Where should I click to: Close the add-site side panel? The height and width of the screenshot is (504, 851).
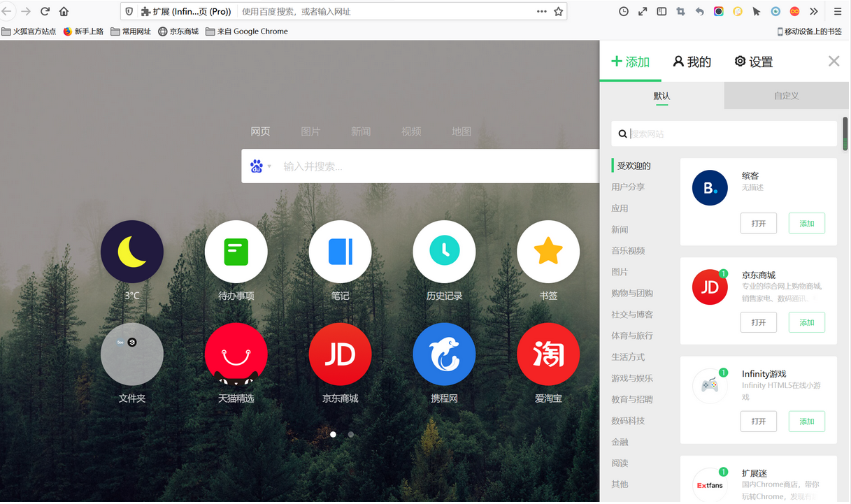pos(834,61)
